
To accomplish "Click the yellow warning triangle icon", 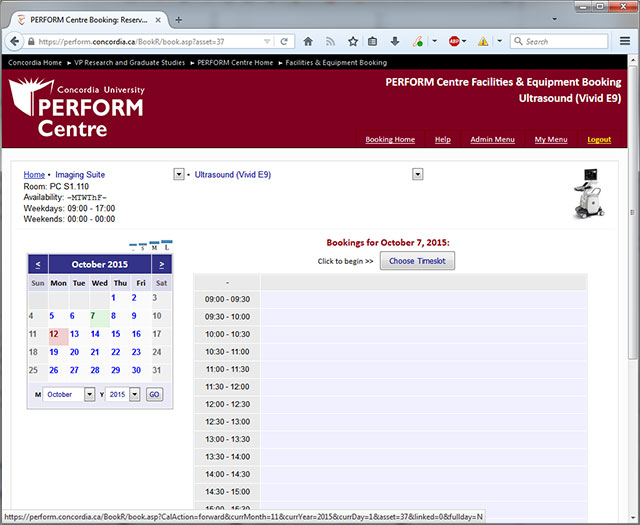I will pos(483,42).
